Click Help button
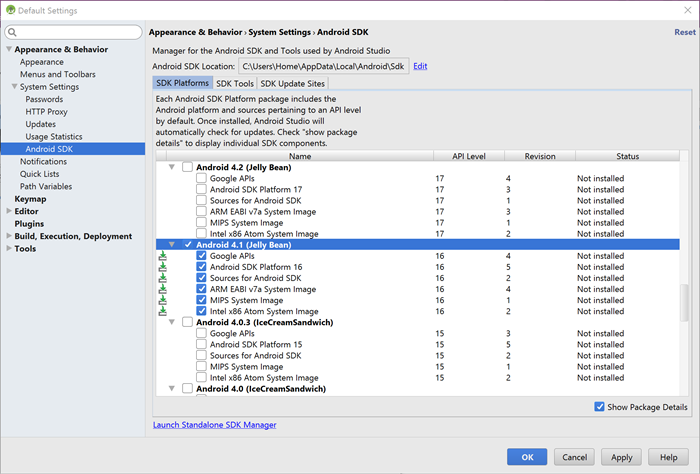This screenshot has height=474, width=700. [x=668, y=457]
